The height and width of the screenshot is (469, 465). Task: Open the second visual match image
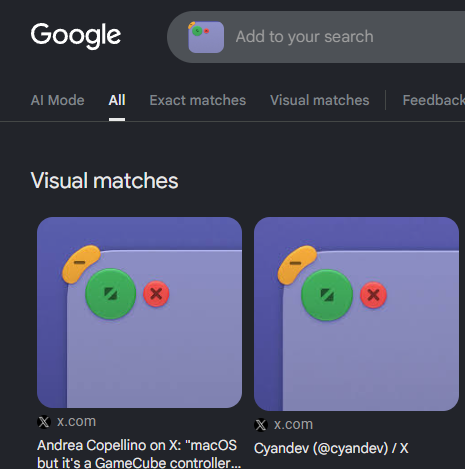click(x=356, y=314)
